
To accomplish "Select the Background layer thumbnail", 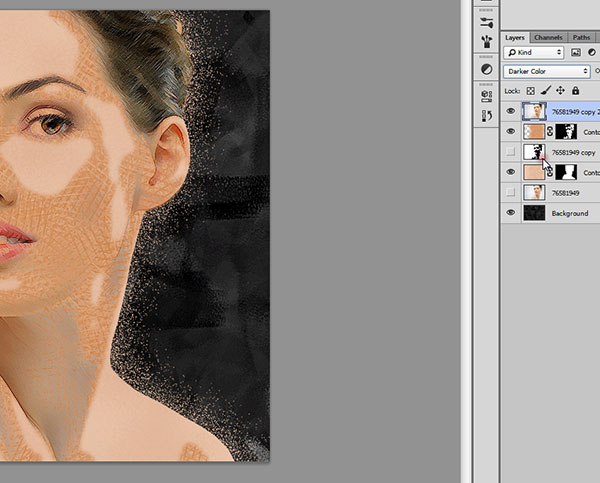I will pos(534,213).
